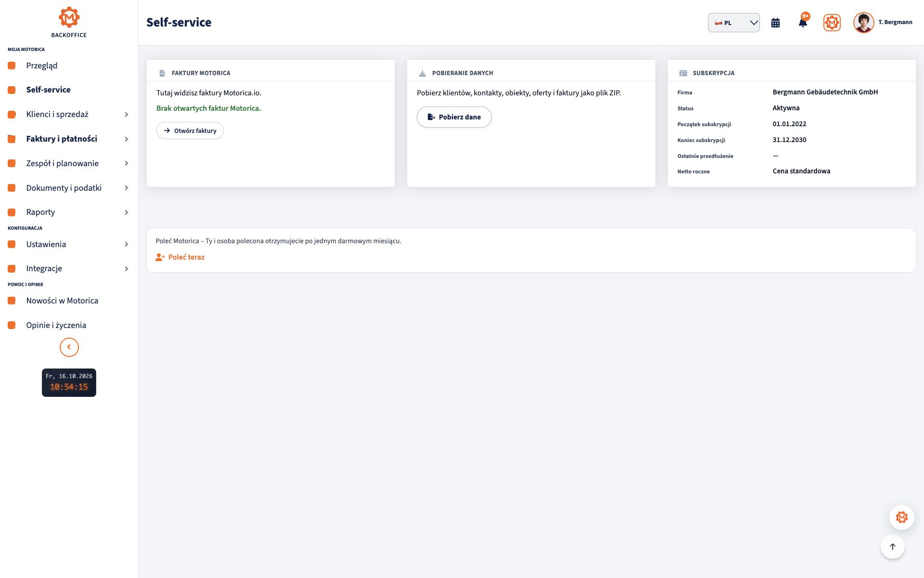924x578 pixels.
Task: Click 'Brak otwartych faktur Motorica.' text
Action: pyautogui.click(x=208, y=108)
